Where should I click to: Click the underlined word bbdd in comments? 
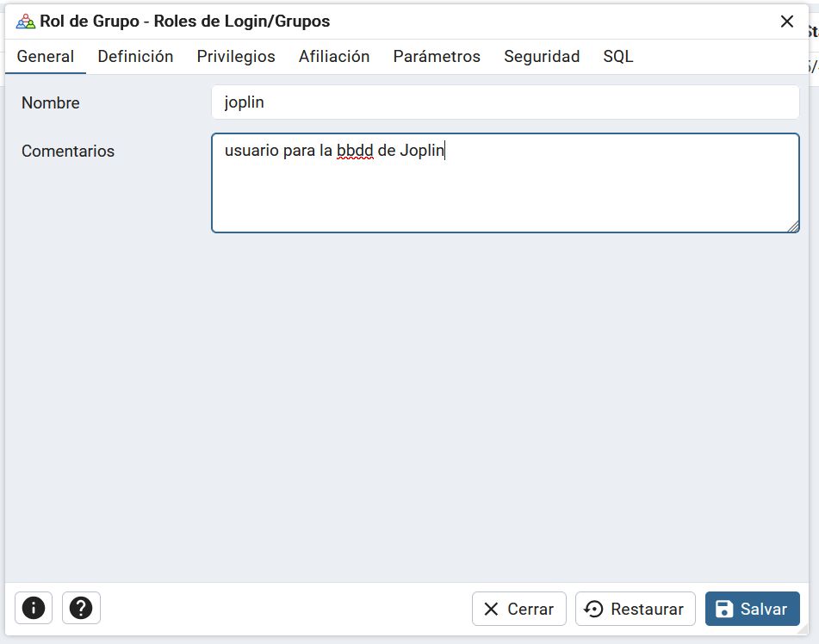point(355,152)
